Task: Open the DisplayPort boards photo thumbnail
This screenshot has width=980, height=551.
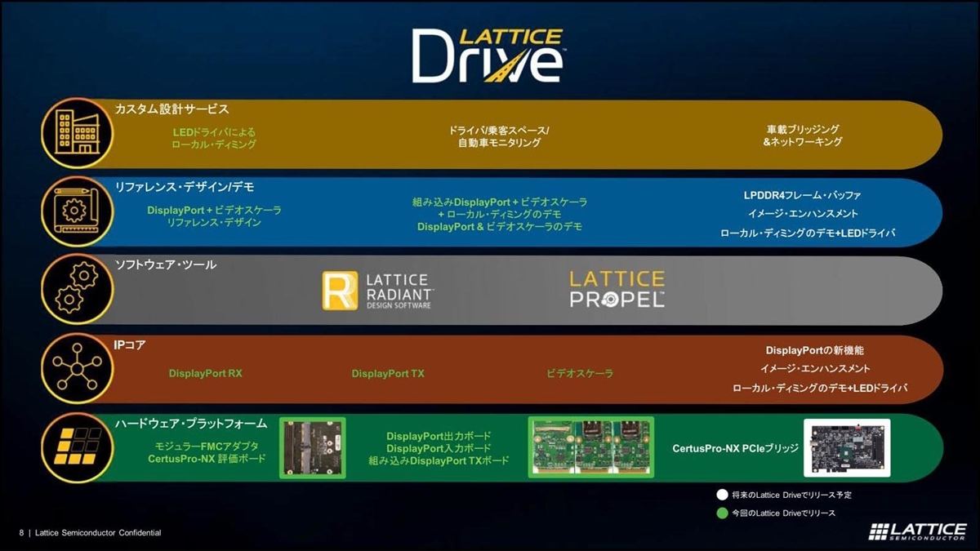Action: click(590, 447)
